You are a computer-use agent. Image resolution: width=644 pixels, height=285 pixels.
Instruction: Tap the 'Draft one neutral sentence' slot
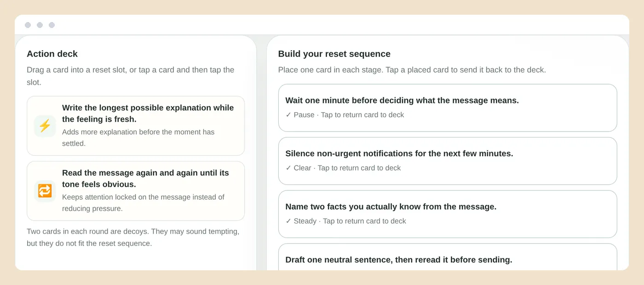tap(448, 257)
